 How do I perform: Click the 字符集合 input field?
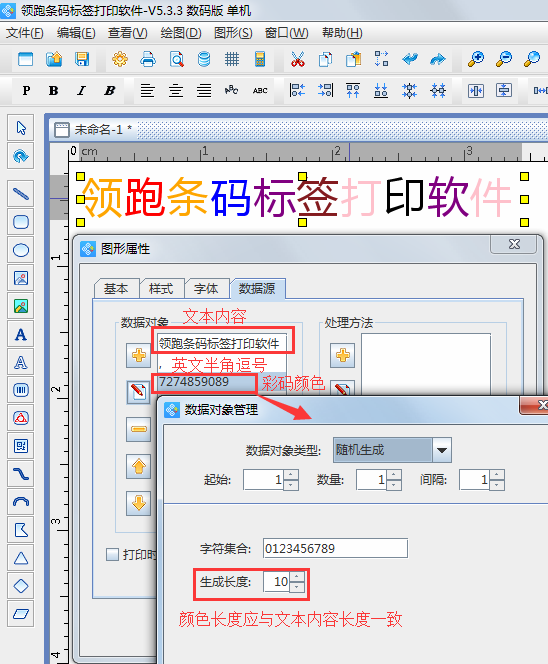click(335, 548)
